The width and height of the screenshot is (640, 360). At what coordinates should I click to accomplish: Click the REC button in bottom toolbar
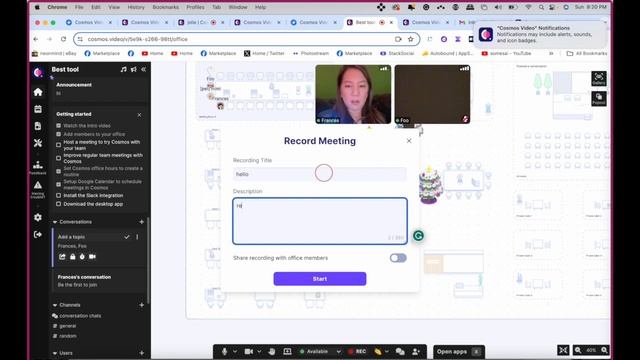[x=357, y=351]
